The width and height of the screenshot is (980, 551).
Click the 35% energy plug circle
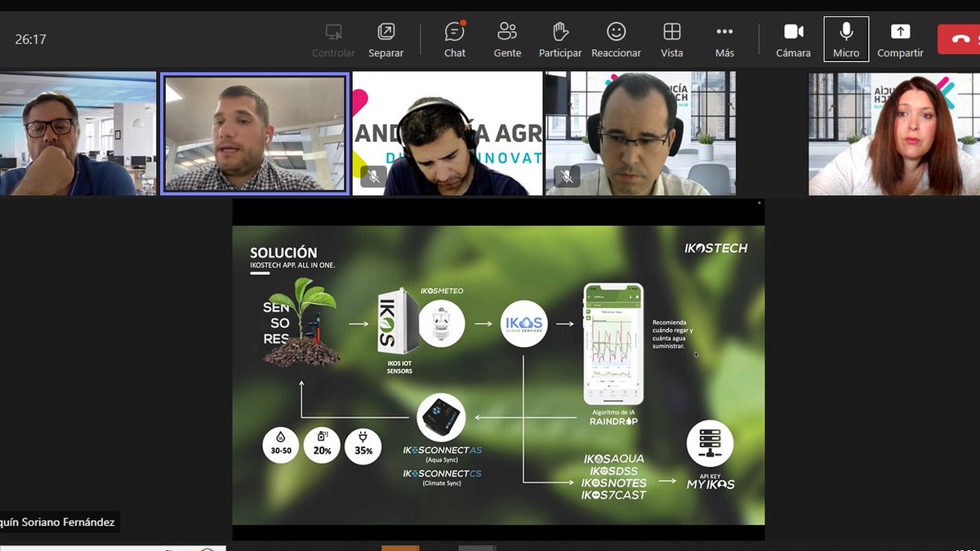363,447
